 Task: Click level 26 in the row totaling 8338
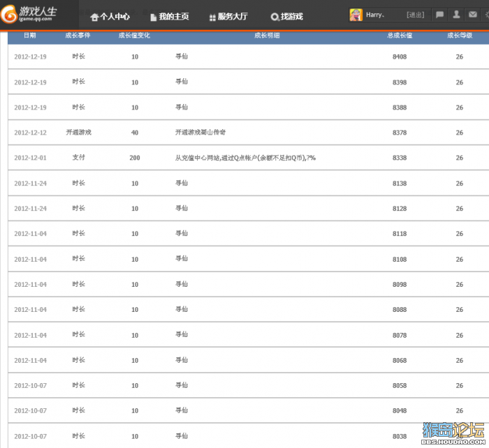(460, 158)
